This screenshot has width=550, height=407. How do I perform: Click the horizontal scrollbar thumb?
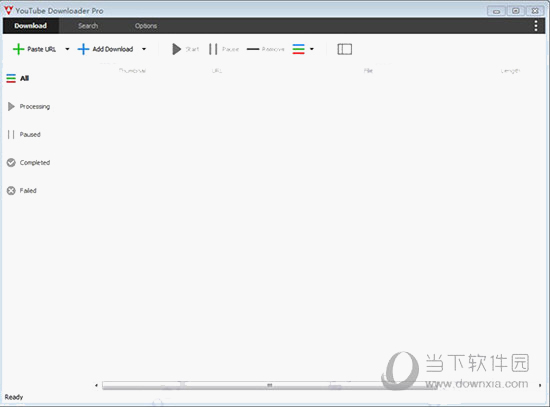269,385
